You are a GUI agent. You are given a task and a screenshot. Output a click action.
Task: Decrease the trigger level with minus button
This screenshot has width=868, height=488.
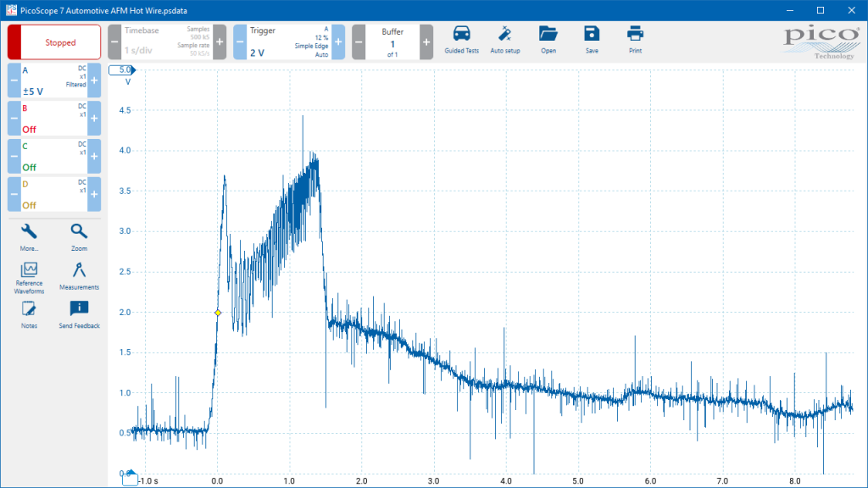click(x=240, y=42)
